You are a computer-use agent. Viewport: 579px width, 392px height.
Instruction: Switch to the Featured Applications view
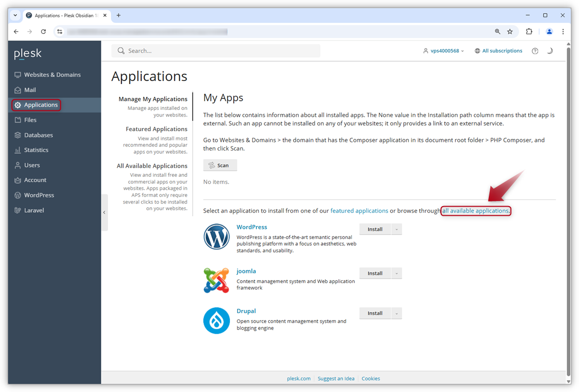pos(157,129)
